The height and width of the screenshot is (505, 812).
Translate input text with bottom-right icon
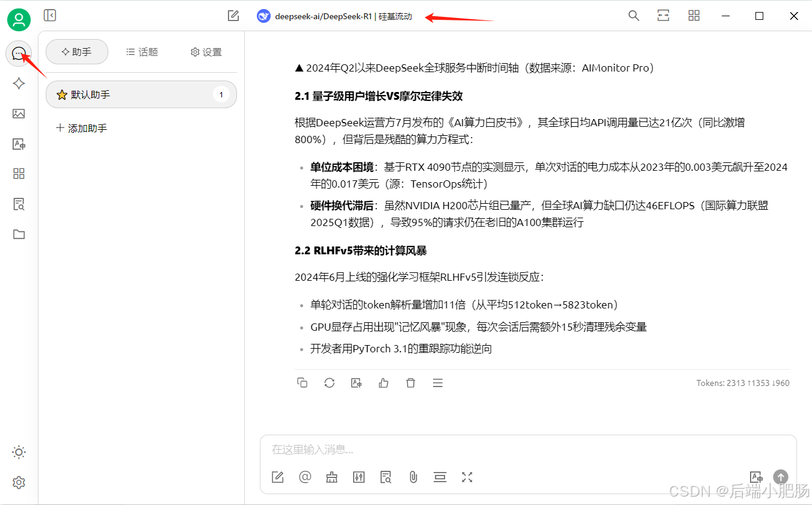(755, 477)
